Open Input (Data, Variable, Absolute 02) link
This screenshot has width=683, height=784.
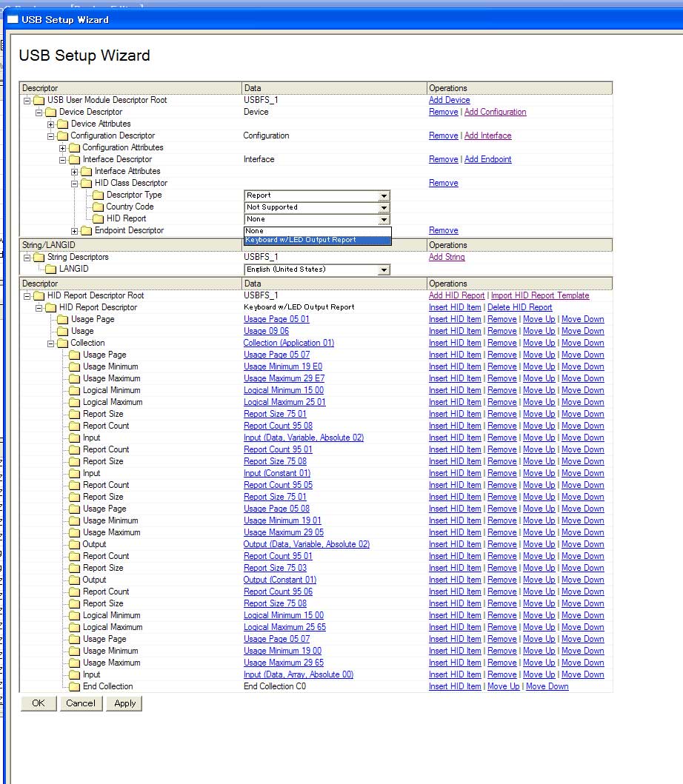[x=304, y=438]
